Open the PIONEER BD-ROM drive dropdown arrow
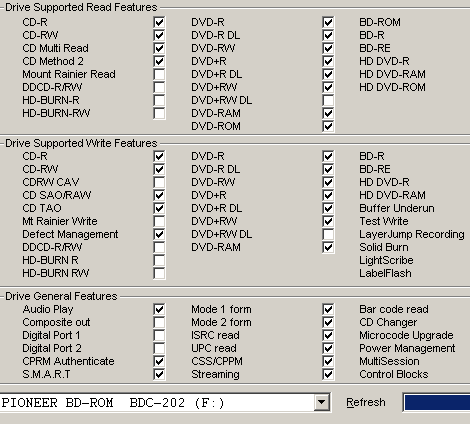The image size is (470, 424). (322, 402)
